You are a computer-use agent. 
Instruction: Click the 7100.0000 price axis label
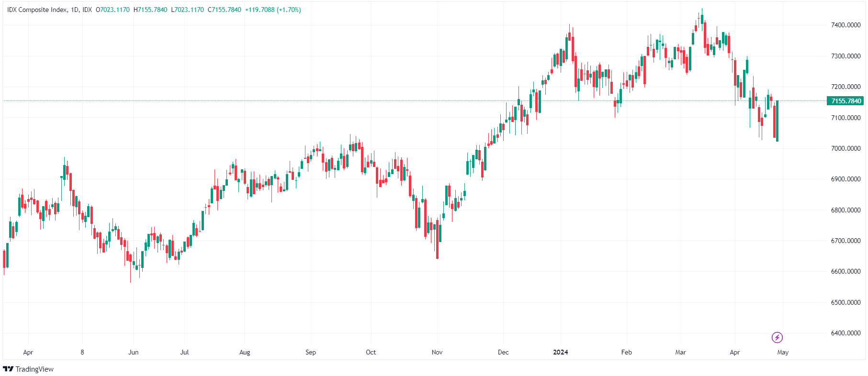coord(846,118)
